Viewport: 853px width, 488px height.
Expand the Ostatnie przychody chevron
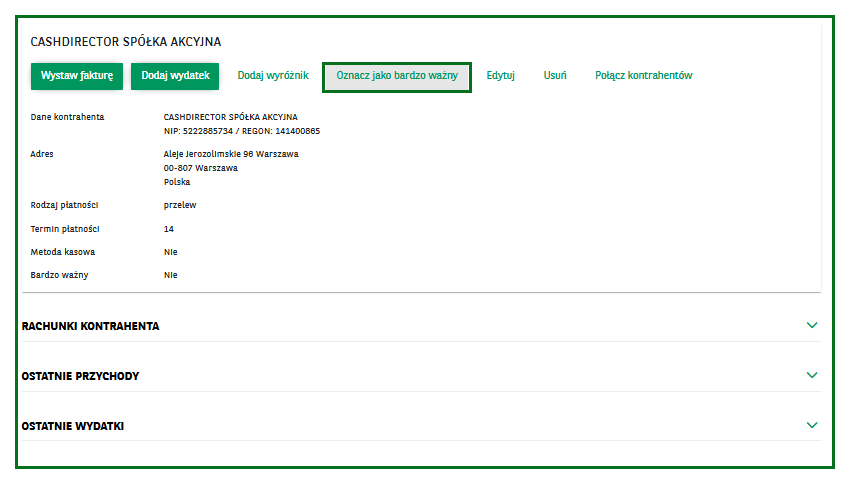[x=812, y=375]
